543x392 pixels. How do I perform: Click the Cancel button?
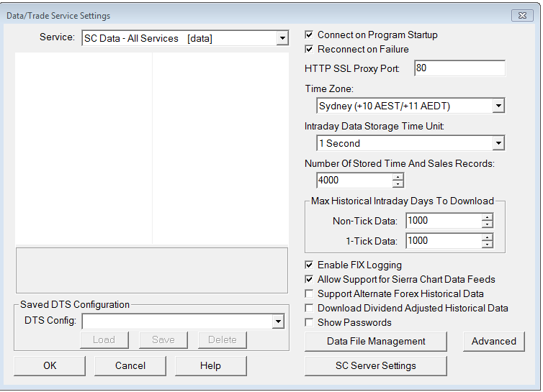click(130, 365)
